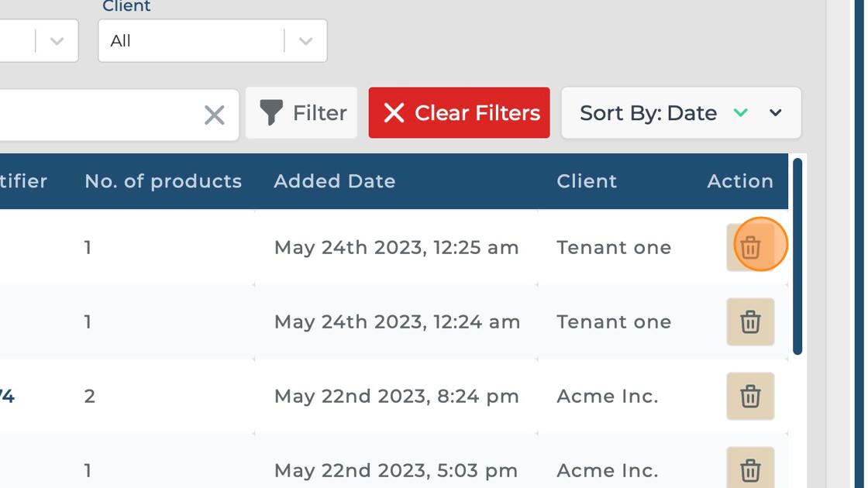868x488 pixels.
Task: Delete the entry added May 24th 12:25 am
Action: 749,248
